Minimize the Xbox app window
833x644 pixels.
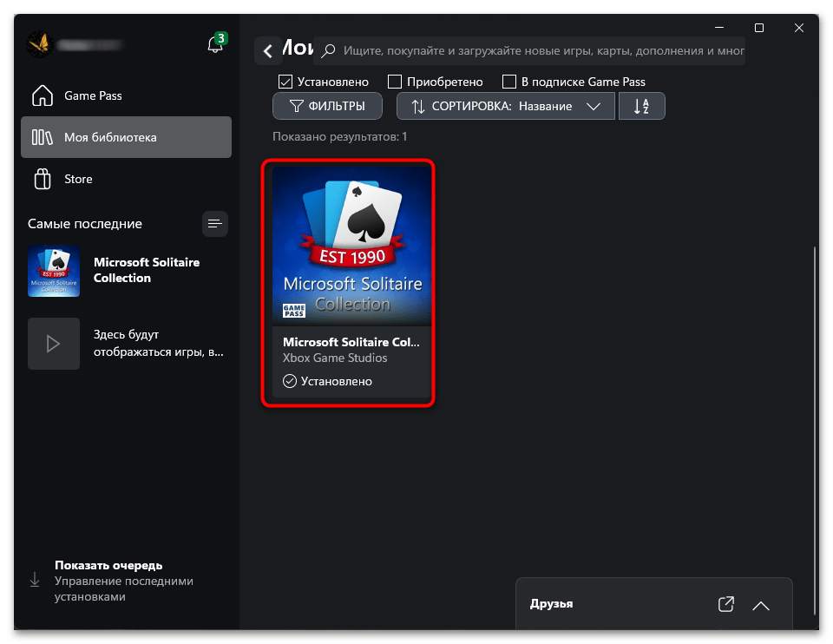[x=719, y=28]
